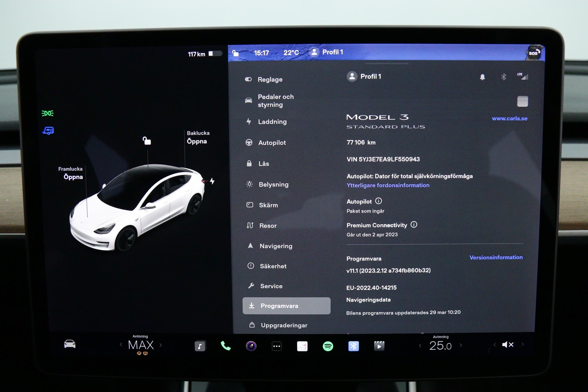This screenshot has width=588, height=392.
Task: Tap the notification bell icon
Action: 482,77
